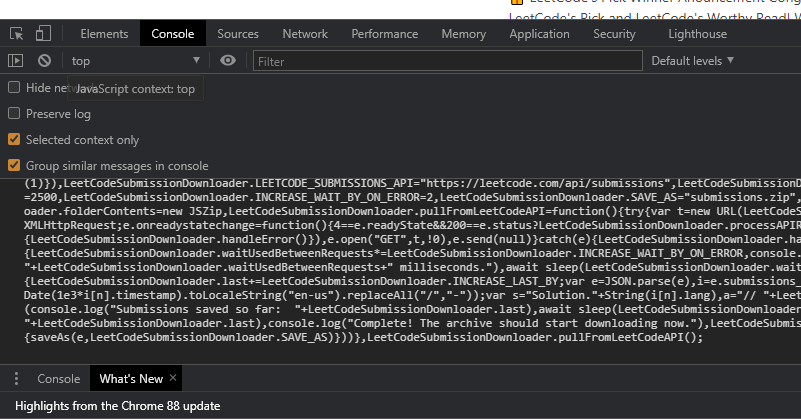This screenshot has width=801, height=419.
Task: Open the Default levels dropdown
Action: pos(693,61)
